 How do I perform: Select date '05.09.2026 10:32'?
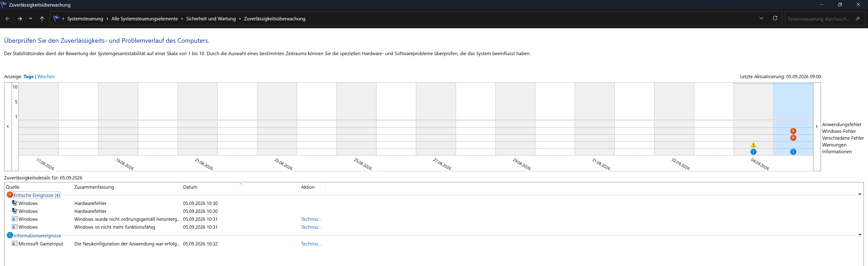pyautogui.click(x=200, y=244)
